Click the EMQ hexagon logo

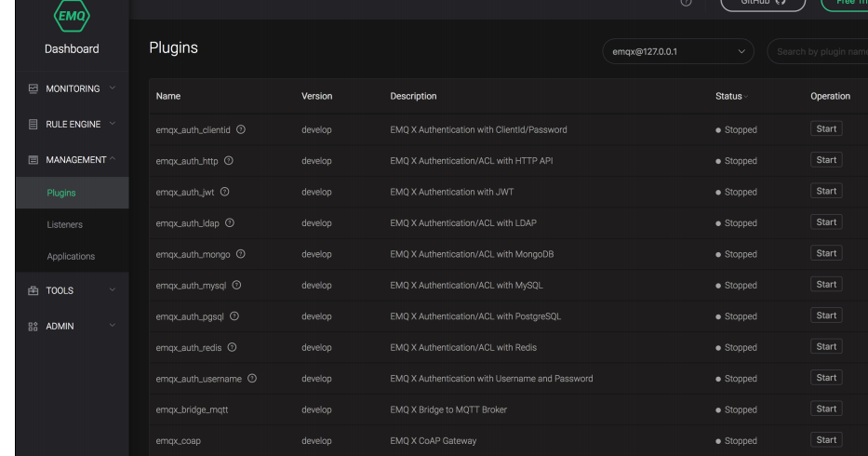[x=72, y=16]
